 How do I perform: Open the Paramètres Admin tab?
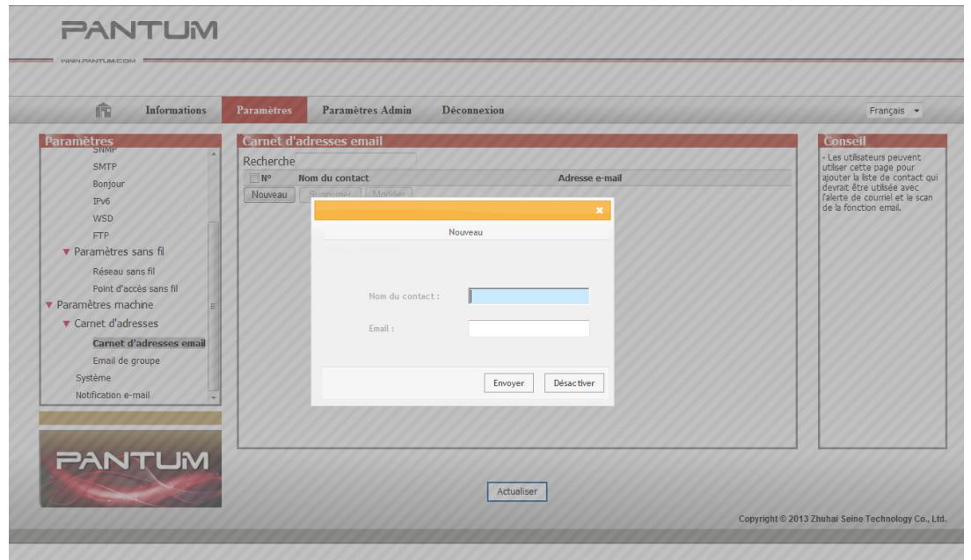click(x=365, y=111)
